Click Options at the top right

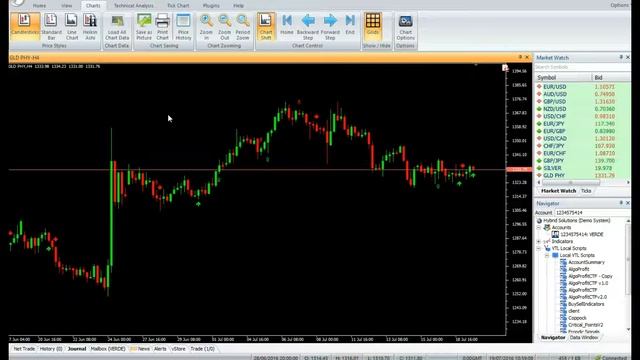pos(620,5)
